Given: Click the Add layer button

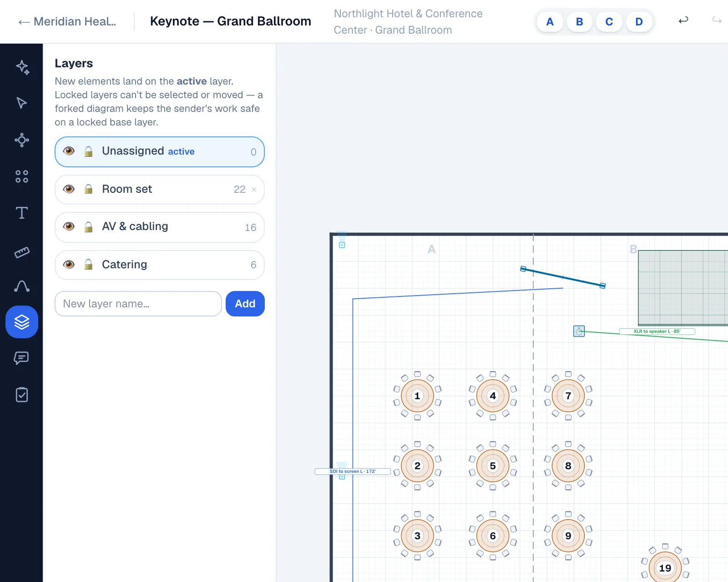Looking at the screenshot, I should [x=245, y=304].
